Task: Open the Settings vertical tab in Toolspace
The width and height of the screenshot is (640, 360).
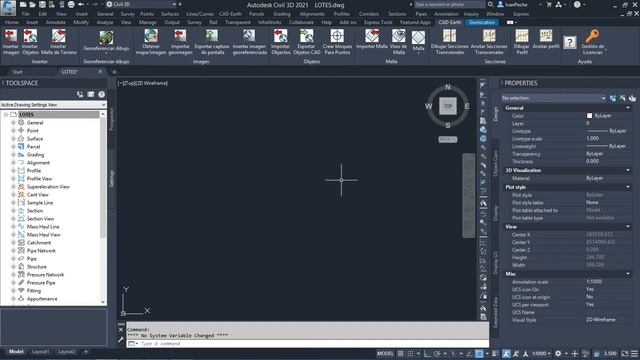Action: pyautogui.click(x=112, y=178)
